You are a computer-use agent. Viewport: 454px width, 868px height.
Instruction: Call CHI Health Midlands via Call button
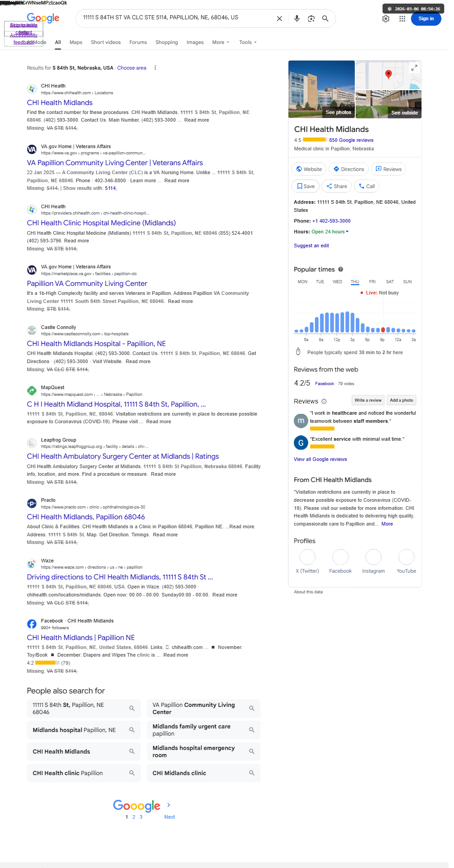tap(367, 186)
